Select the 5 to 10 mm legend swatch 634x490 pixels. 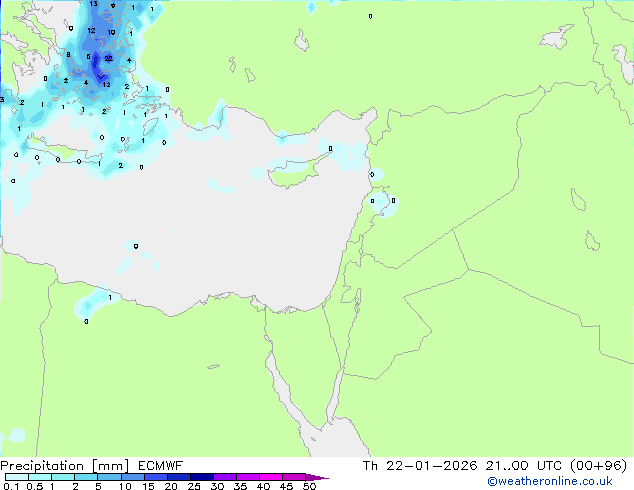(110, 477)
